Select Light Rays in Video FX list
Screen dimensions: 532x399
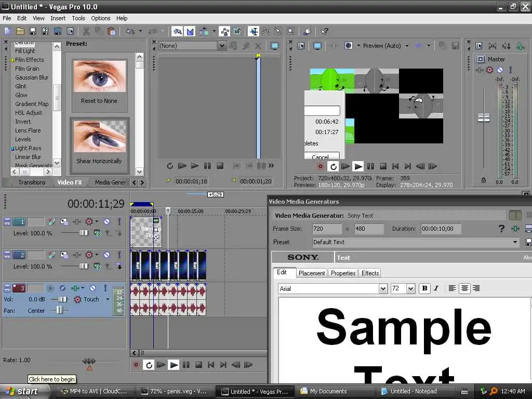tap(28, 148)
